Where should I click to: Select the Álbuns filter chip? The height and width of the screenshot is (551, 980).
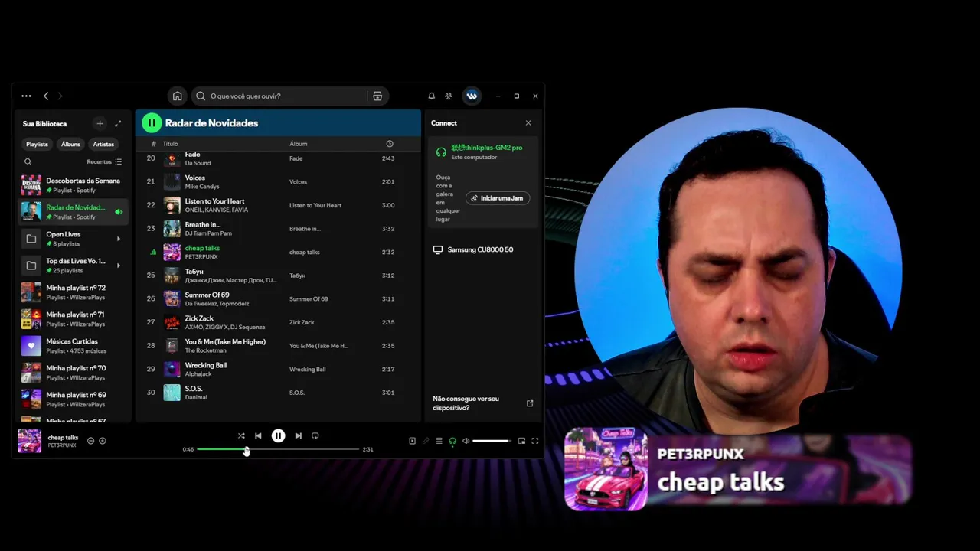coord(70,144)
